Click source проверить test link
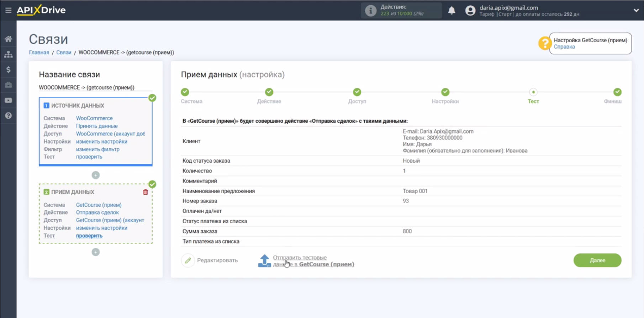Image resolution: width=644 pixels, height=318 pixels. (89, 157)
